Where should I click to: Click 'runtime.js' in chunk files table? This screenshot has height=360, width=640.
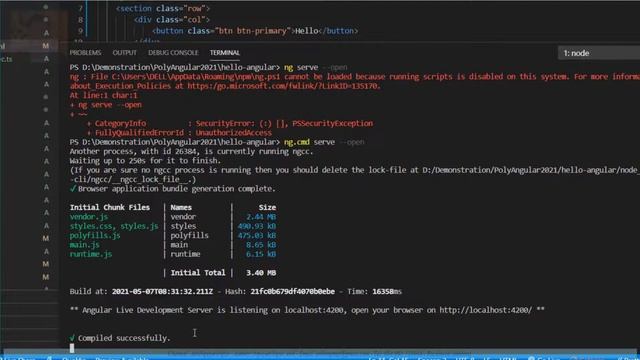tap(91, 254)
